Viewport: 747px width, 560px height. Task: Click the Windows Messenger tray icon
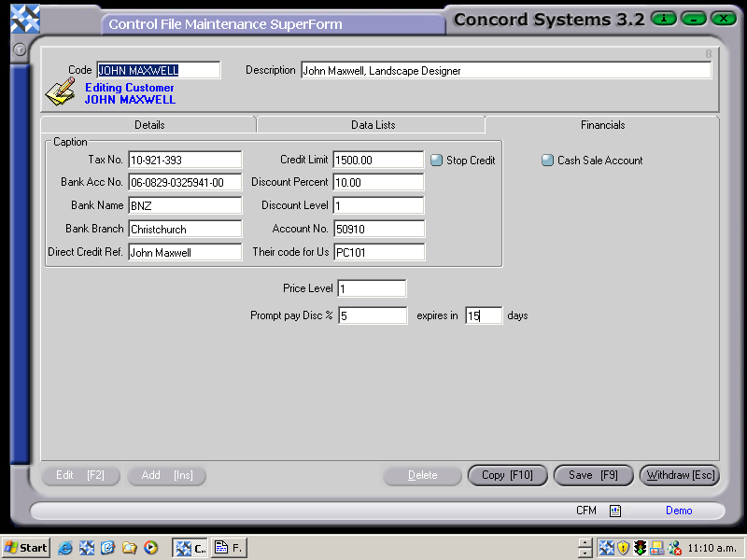[x=674, y=548]
